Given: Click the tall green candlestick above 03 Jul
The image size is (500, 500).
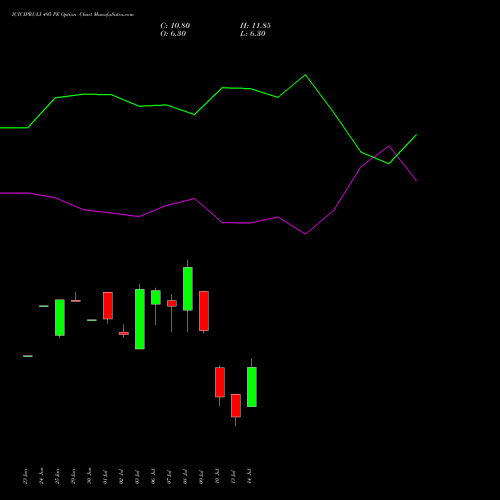Looking at the screenshot, I should (x=140, y=319).
